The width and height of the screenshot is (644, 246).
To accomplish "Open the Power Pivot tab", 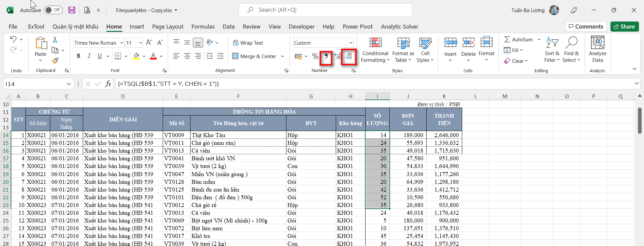I will pos(358,27).
